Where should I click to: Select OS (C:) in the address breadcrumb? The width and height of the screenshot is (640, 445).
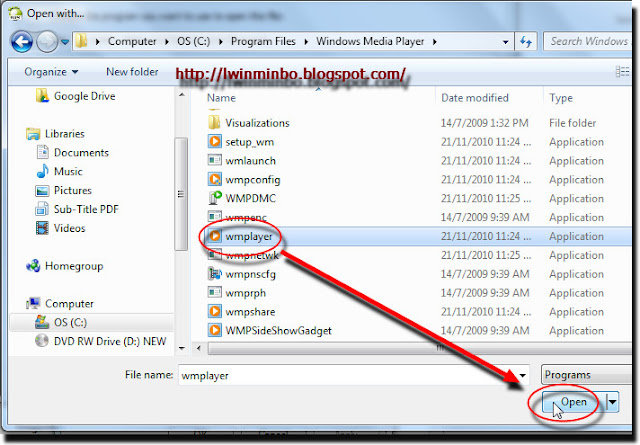tap(193, 41)
